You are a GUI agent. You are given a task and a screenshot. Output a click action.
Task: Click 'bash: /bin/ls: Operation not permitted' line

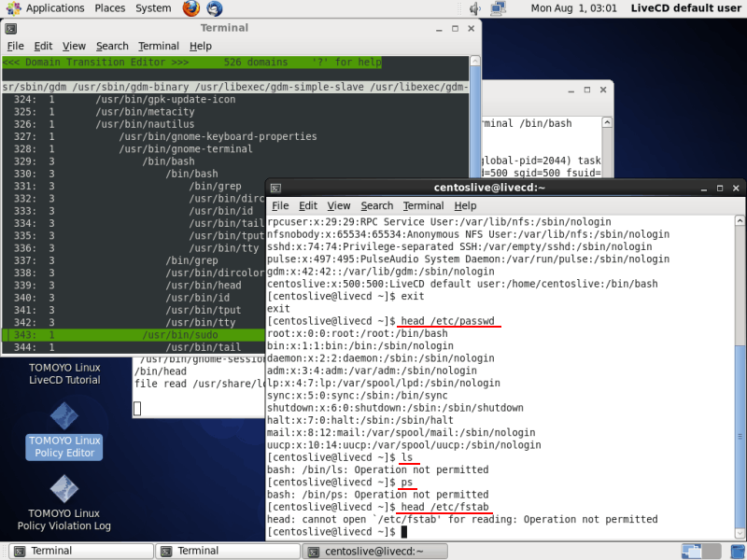(x=378, y=470)
